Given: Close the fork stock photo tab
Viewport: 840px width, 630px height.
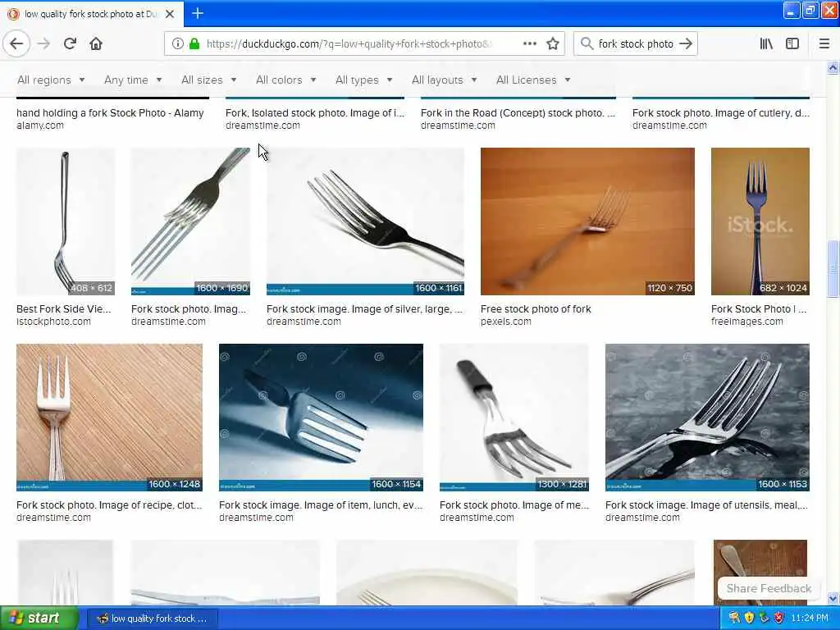Looking at the screenshot, I should (x=169, y=14).
